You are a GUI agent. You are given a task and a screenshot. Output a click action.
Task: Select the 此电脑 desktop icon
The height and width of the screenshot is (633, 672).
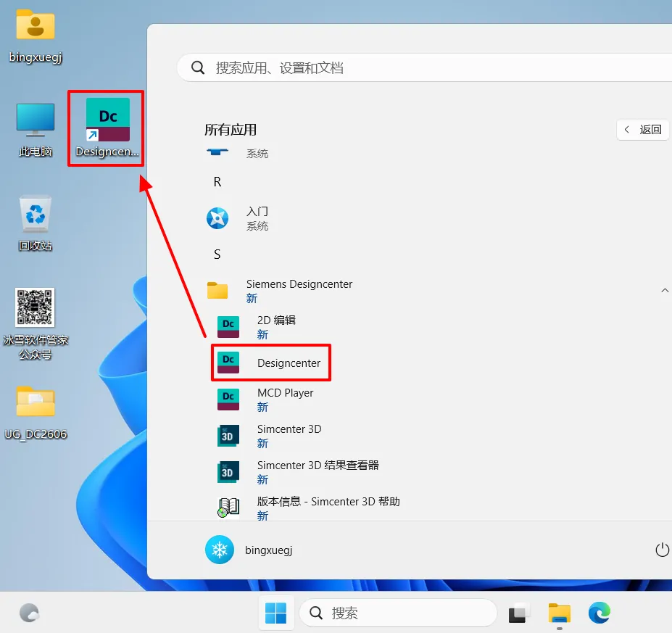tap(36, 130)
